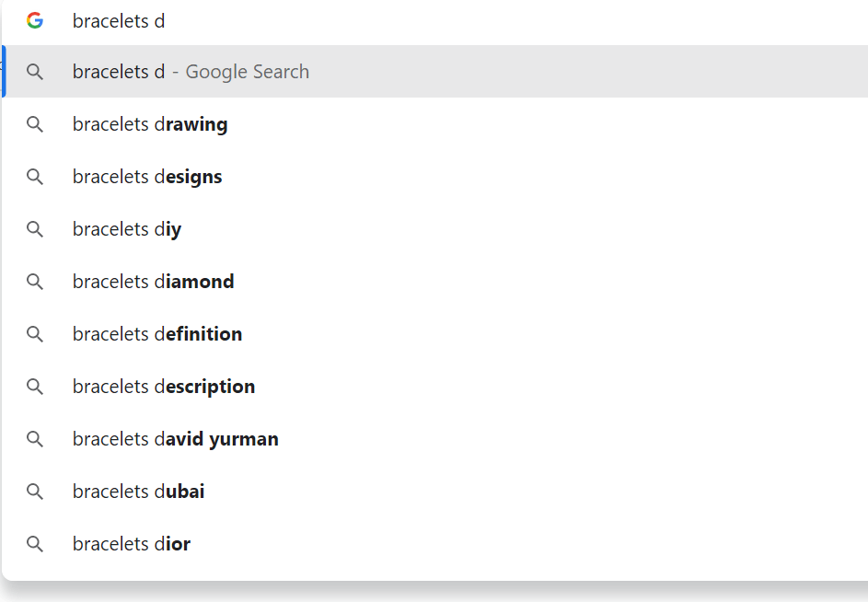Select the 'bracelets david yurman' suggestion
The width and height of the screenshot is (868, 602).
click(435, 439)
